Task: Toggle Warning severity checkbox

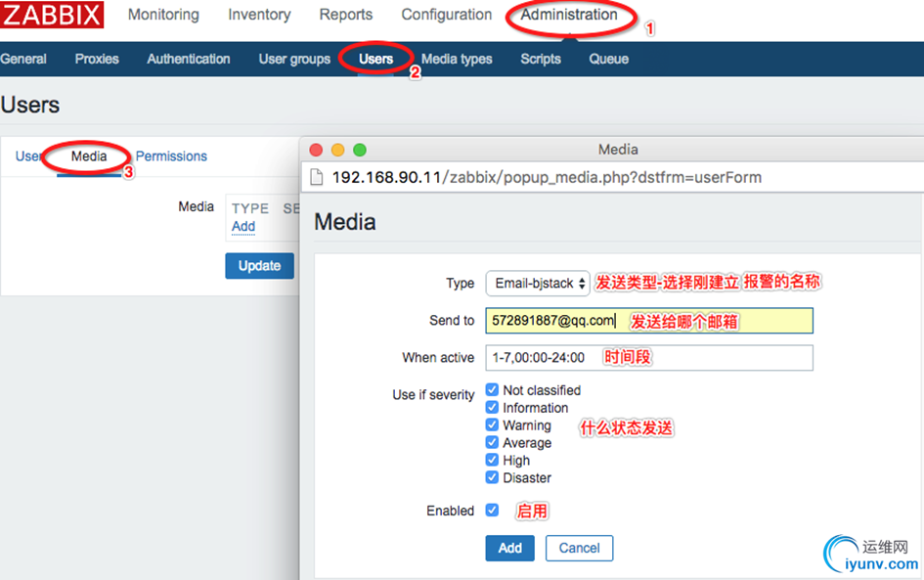Action: (x=492, y=424)
